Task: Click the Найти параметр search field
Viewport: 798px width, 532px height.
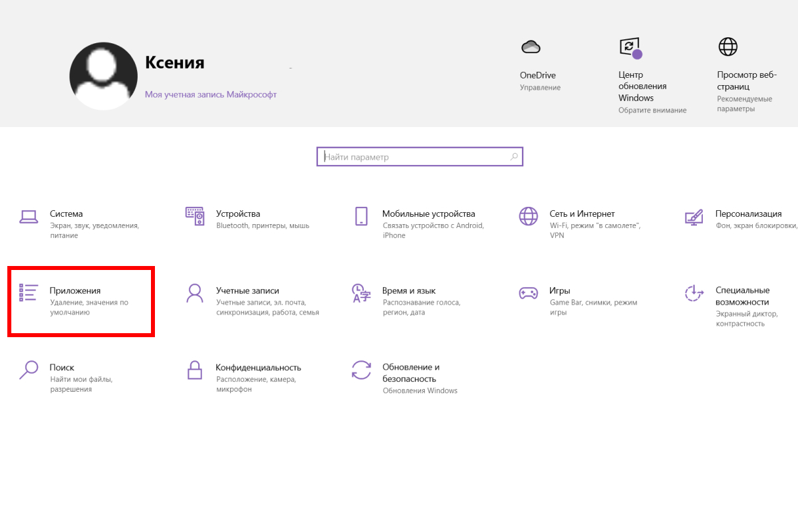Action: (412, 157)
